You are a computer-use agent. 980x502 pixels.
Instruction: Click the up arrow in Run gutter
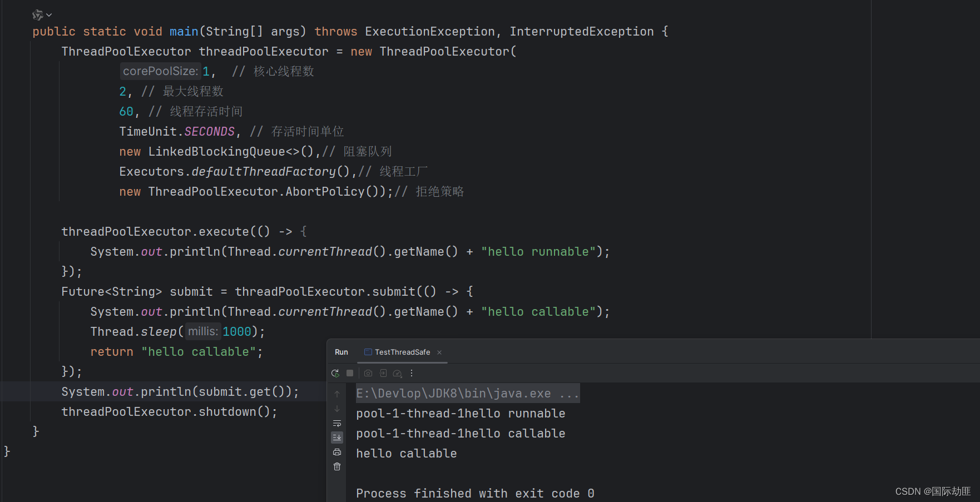[337, 394]
